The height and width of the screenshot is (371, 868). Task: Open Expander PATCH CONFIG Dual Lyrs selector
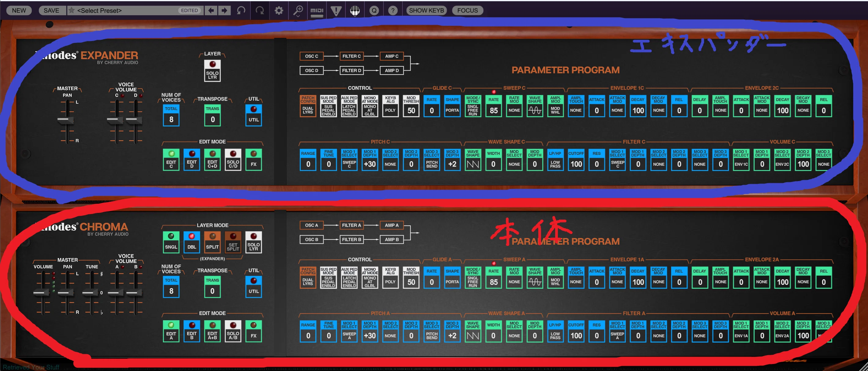point(308,106)
